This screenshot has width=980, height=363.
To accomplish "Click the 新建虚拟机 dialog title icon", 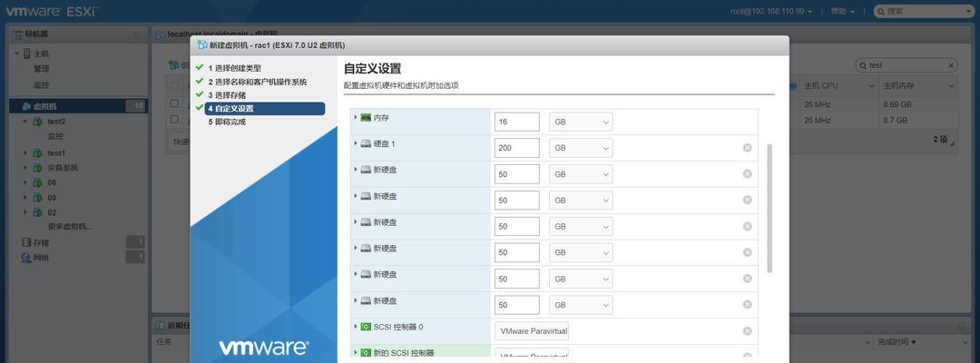I will [x=201, y=45].
